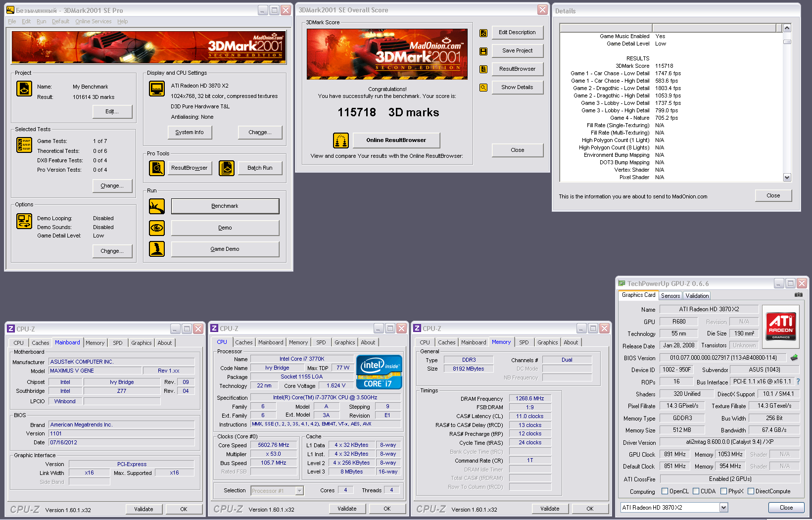Click the BIOS Version value in GPU-Z
Screen dimensions: 812x520
(x=723, y=358)
